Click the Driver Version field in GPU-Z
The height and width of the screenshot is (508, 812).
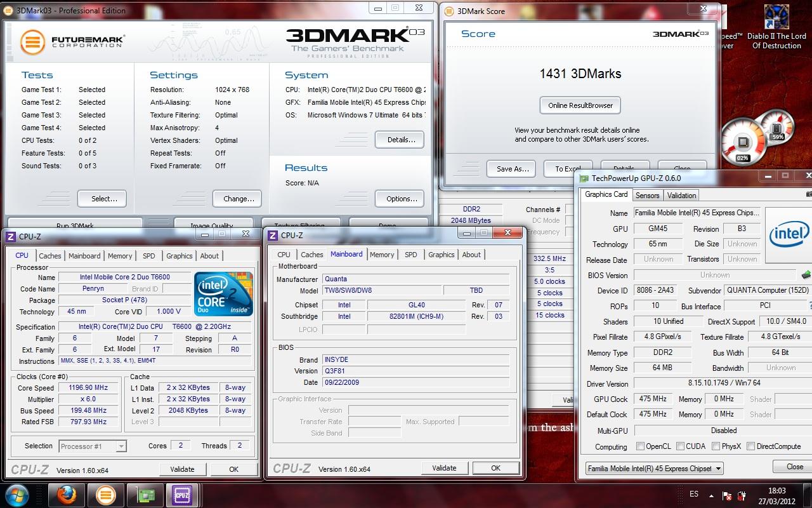[723, 384]
